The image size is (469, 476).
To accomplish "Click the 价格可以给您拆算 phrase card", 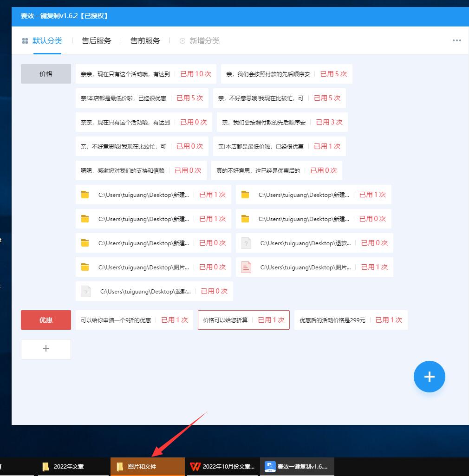I will 232,320.
